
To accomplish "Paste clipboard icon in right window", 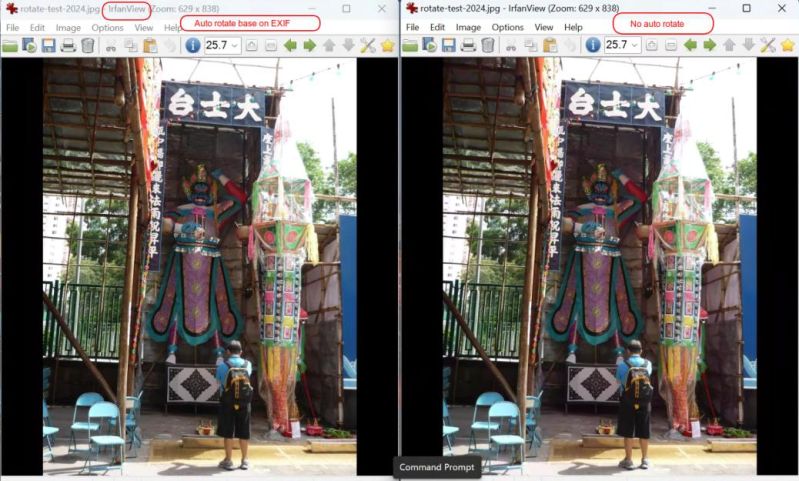I will click(x=550, y=46).
